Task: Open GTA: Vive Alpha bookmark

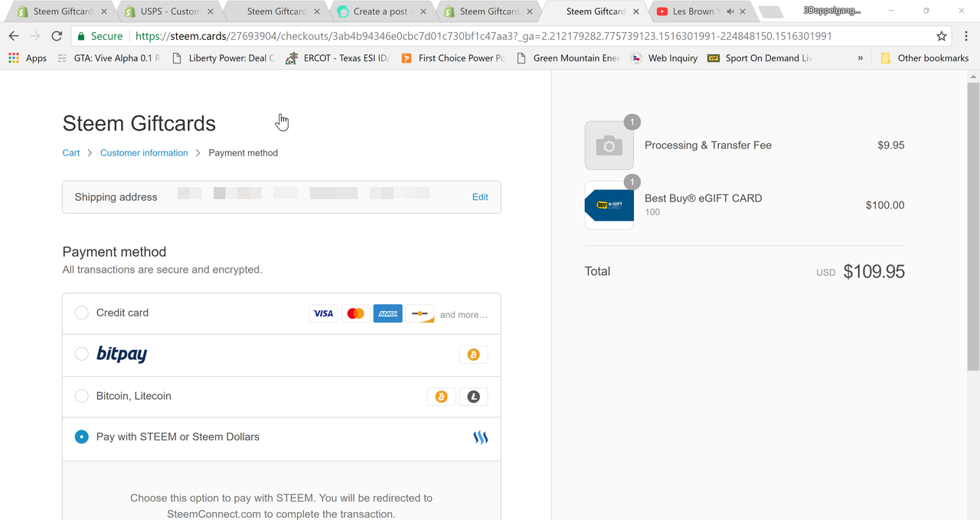Action: (109, 58)
